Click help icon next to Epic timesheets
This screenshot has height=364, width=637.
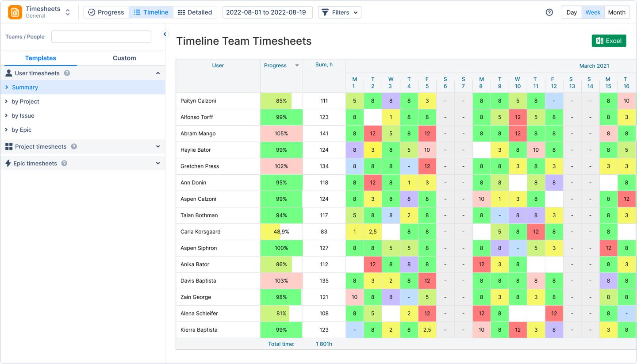(x=64, y=163)
